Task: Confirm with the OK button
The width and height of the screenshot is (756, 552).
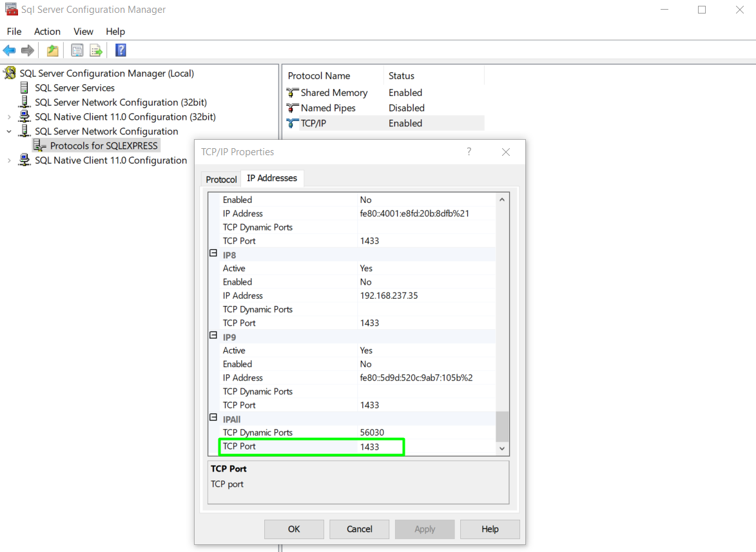Action: click(x=294, y=529)
